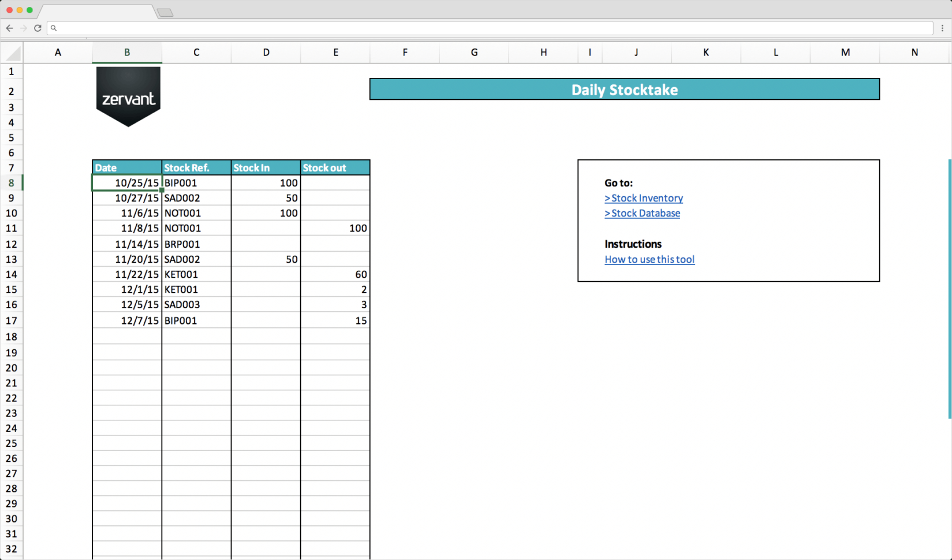Click the search magnifier icon in address bar
The width and height of the screenshot is (952, 560).
[53, 28]
